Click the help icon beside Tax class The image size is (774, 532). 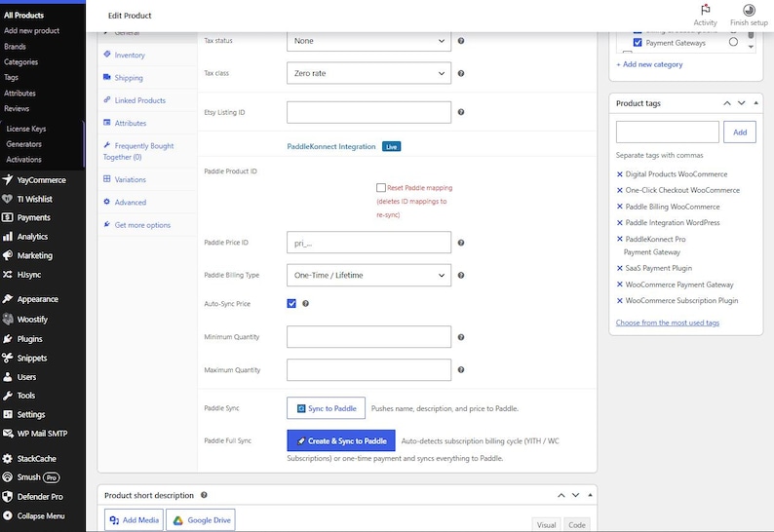pos(460,73)
